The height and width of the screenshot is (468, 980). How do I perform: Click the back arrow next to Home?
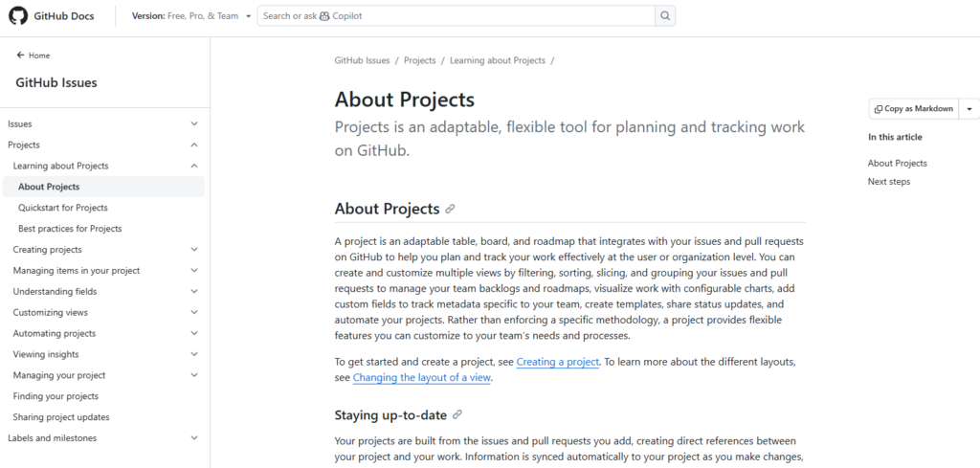21,56
